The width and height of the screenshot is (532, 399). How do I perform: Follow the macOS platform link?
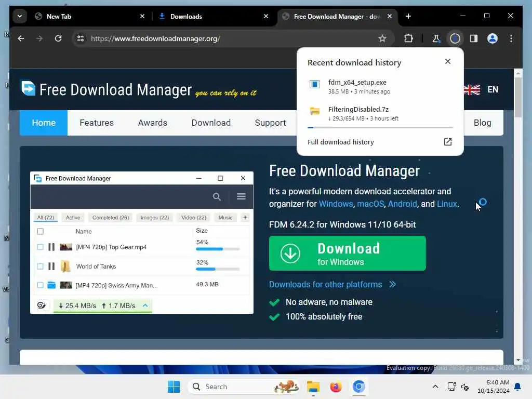coord(370,204)
